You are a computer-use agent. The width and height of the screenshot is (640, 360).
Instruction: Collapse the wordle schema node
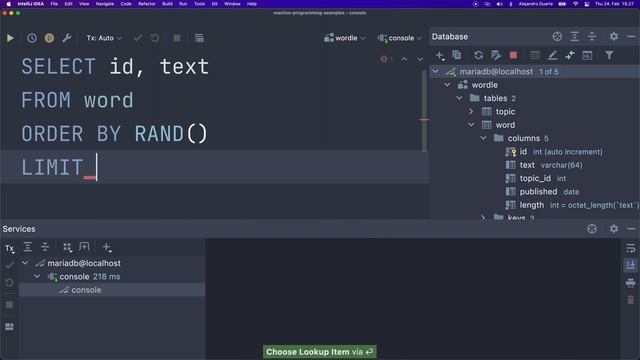(447, 85)
